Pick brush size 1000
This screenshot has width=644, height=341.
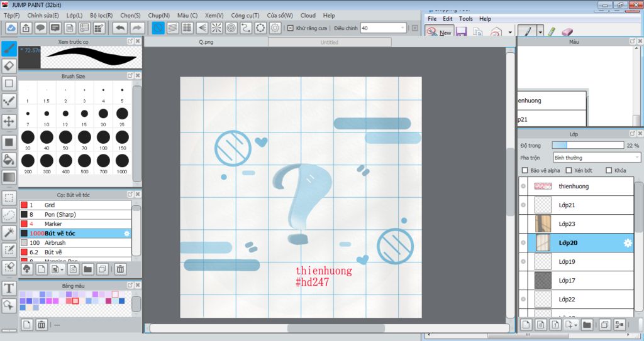(122, 163)
